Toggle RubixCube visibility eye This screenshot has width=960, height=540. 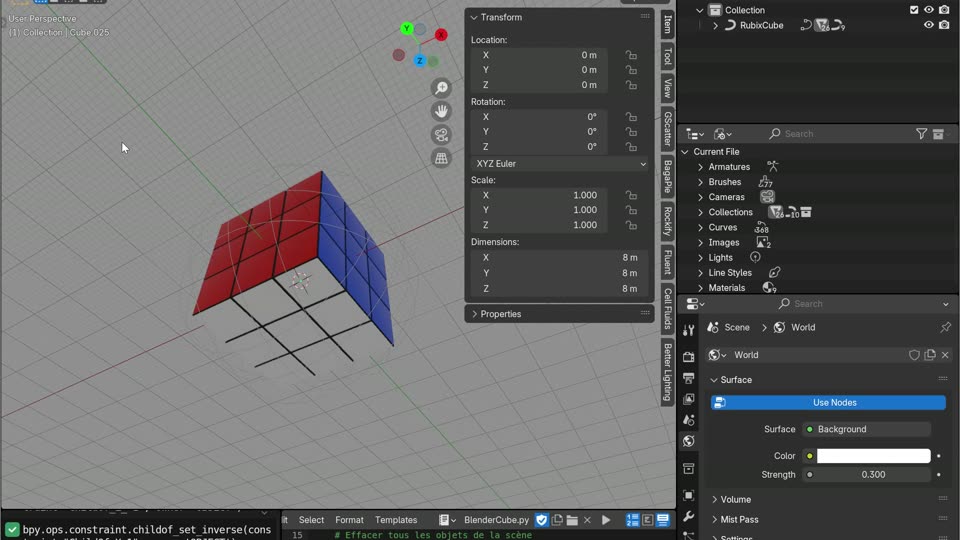[929, 25]
